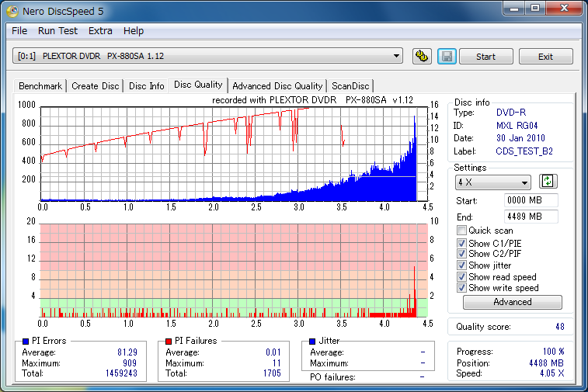Click the Nero DiscSpeed title bar icon
This screenshot has height=392, width=588.
click(x=12, y=11)
